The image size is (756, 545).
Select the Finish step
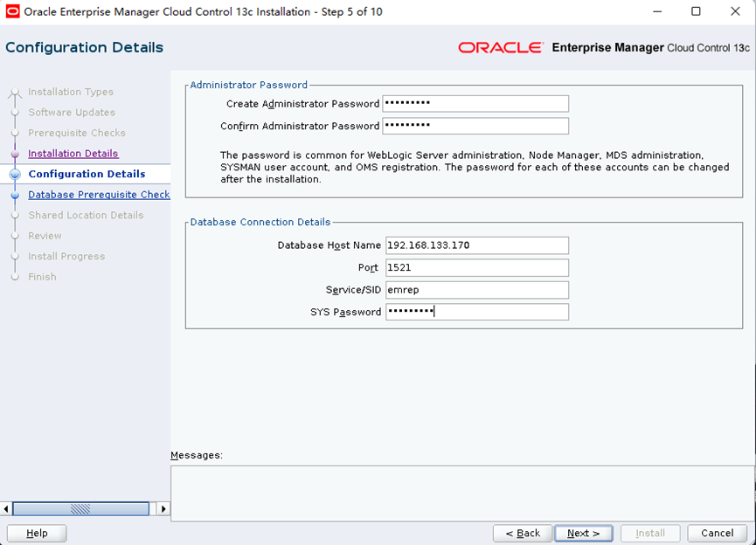tap(42, 277)
